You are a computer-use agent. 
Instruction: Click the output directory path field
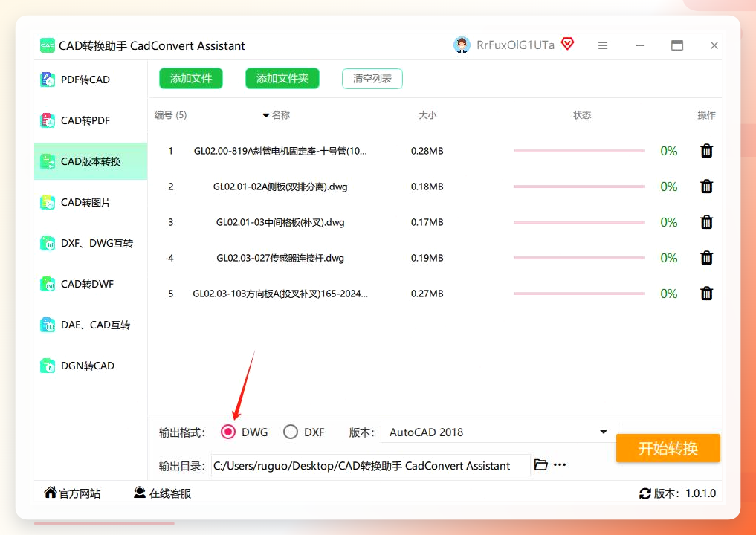click(371, 466)
